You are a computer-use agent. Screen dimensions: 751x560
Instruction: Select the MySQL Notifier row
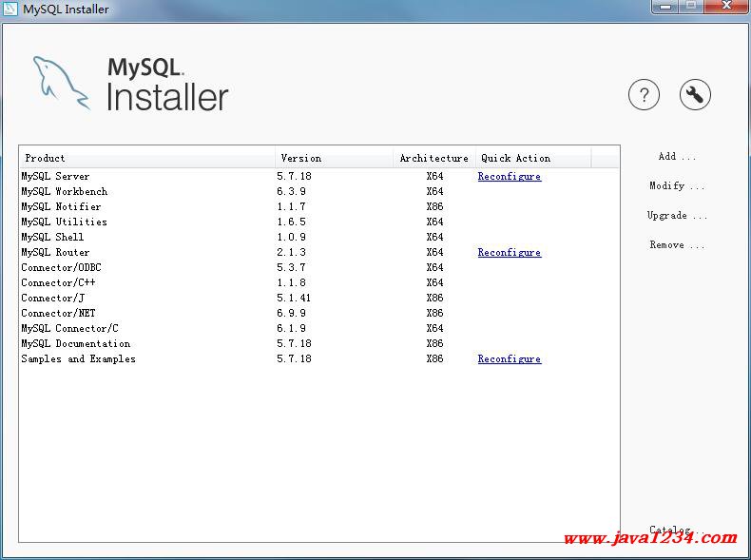point(319,207)
